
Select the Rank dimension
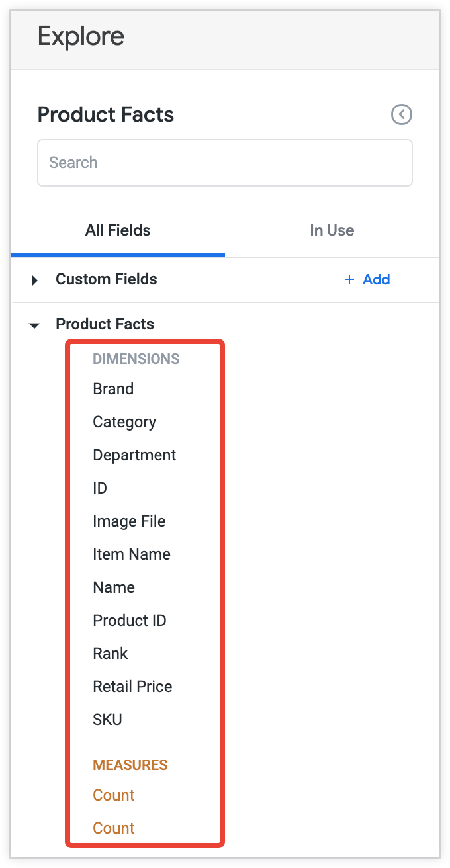click(110, 654)
